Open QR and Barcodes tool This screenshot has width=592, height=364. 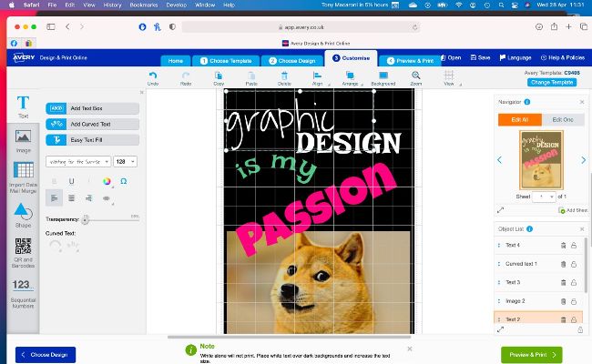23,250
